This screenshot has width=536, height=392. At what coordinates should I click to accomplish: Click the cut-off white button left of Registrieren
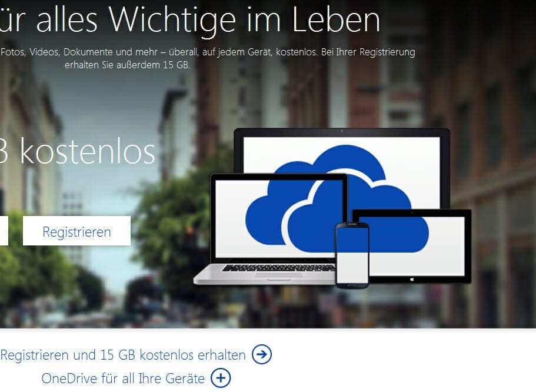pyautogui.click(x=4, y=231)
